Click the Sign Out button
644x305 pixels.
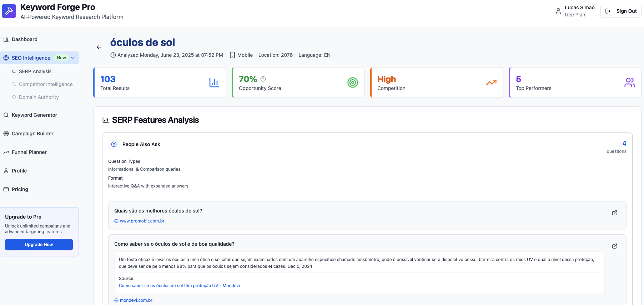coord(621,11)
